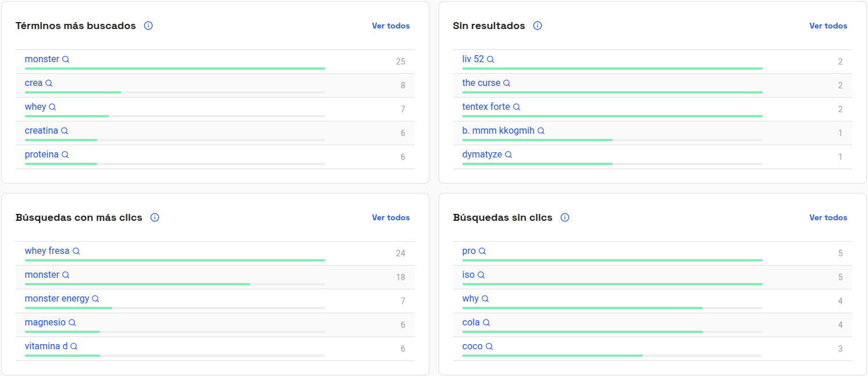Open the info icon next to Sin resultados

[x=538, y=26]
